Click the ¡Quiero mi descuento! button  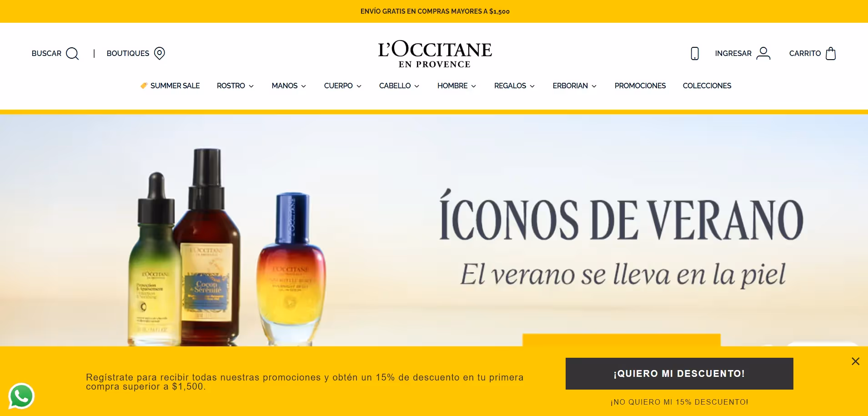point(679,374)
